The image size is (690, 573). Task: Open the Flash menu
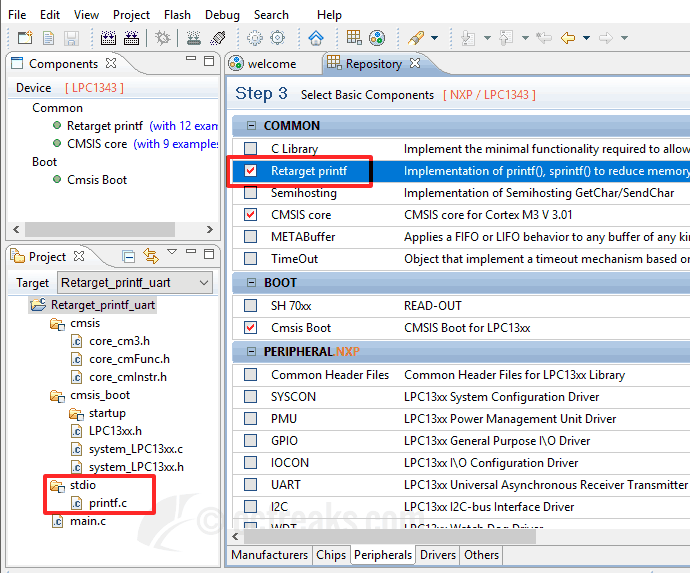click(x=177, y=15)
